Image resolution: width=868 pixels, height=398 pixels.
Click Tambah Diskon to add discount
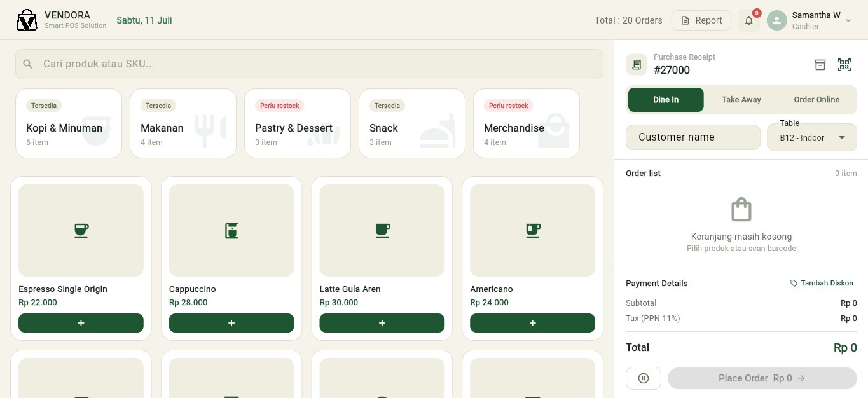(x=822, y=284)
